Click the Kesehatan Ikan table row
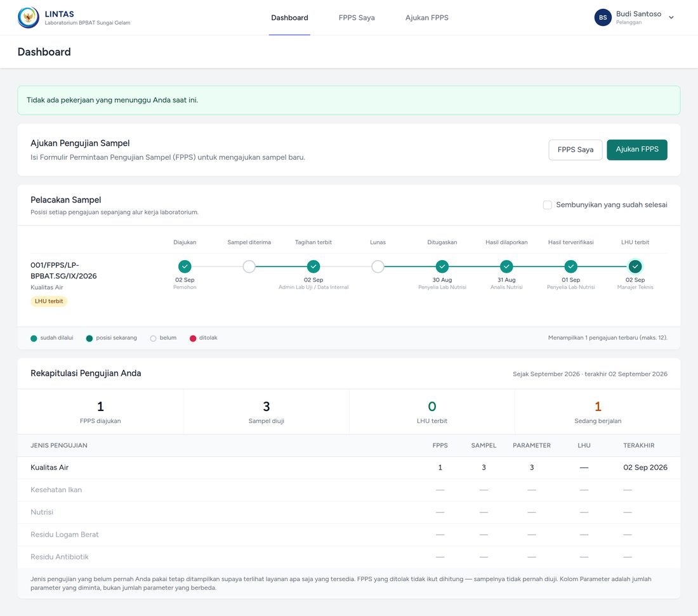The image size is (698, 616). (349, 490)
